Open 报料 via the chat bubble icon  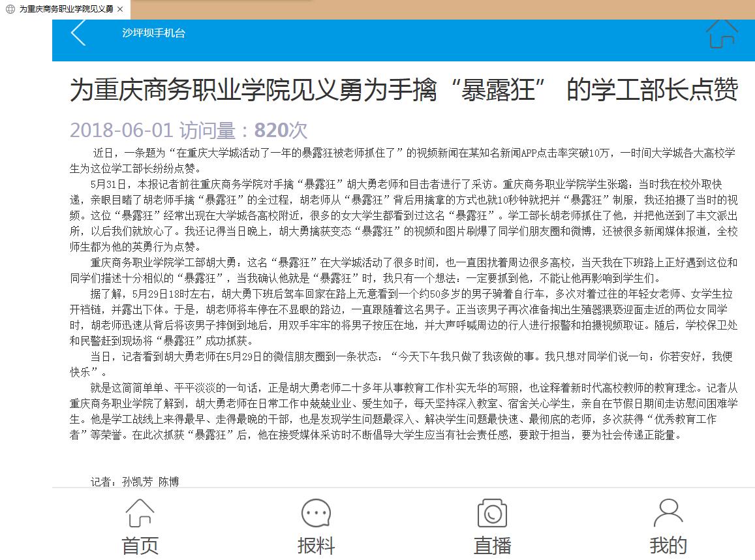click(316, 513)
